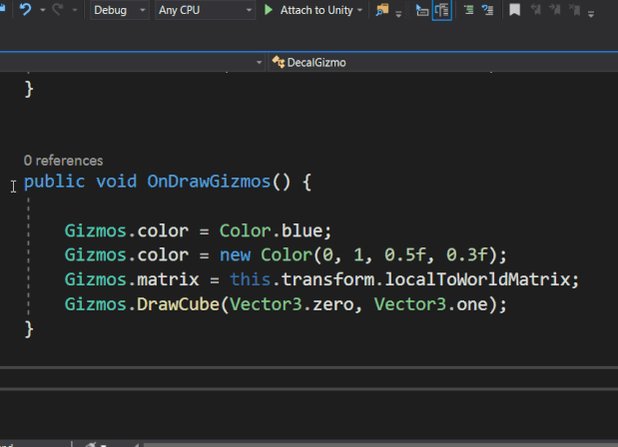Viewport: 618px width, 447px height.
Task: Click 'localToWorldMatrix' in the matrix assignment
Action: 477,280
